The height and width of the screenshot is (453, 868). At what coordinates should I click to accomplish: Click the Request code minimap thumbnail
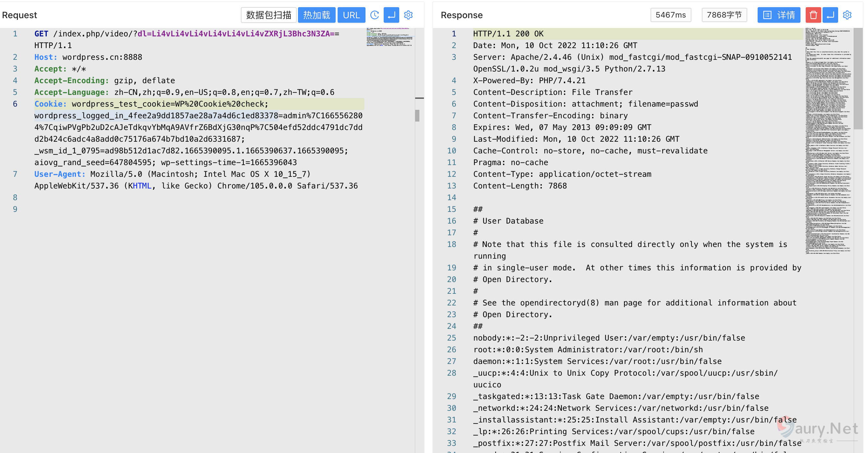[x=390, y=37]
